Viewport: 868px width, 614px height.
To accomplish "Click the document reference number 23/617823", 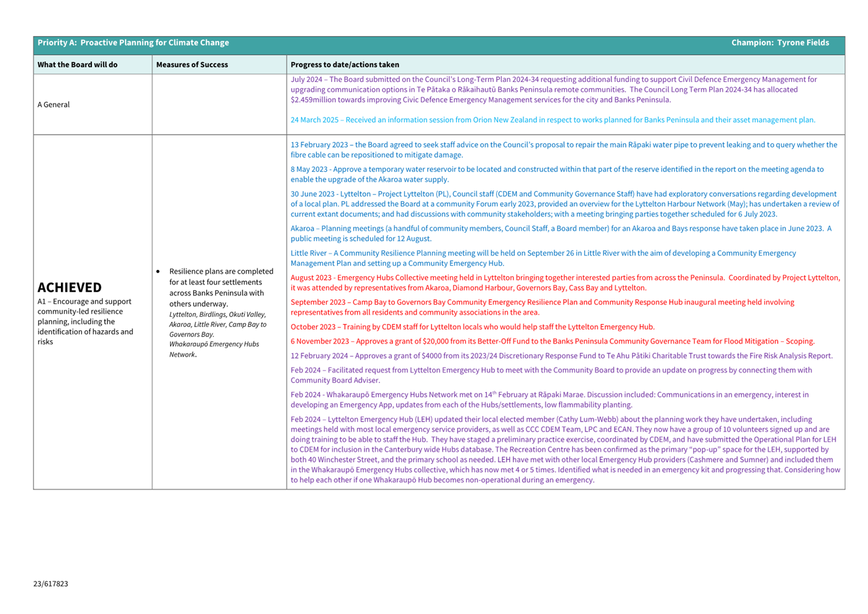I will click(51, 584).
